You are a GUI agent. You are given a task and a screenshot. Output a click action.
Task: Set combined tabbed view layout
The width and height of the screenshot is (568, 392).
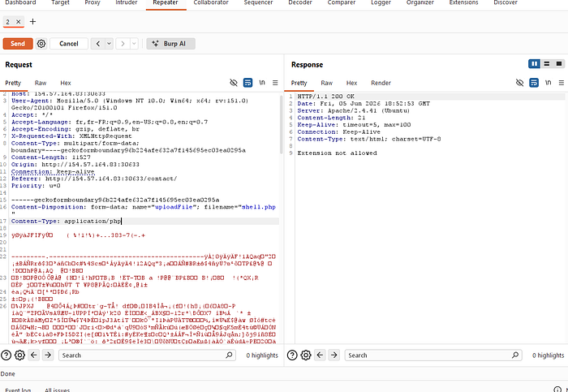click(559, 64)
